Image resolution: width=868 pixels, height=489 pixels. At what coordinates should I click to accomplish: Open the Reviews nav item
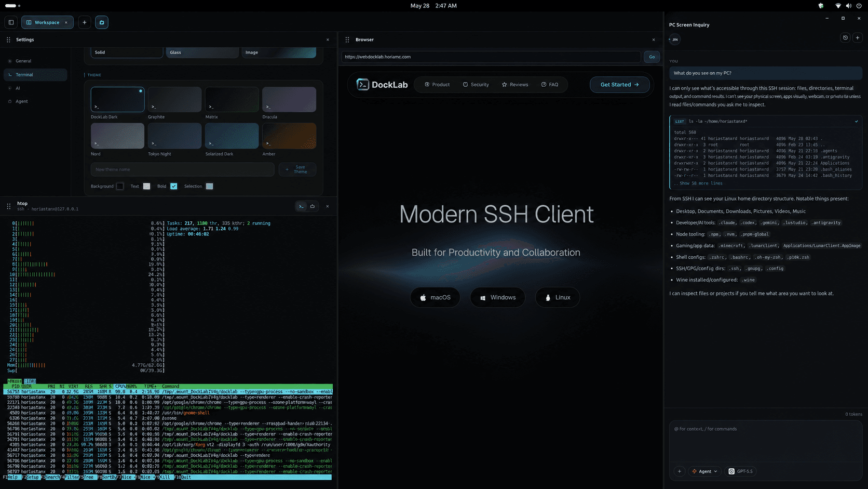click(x=515, y=85)
